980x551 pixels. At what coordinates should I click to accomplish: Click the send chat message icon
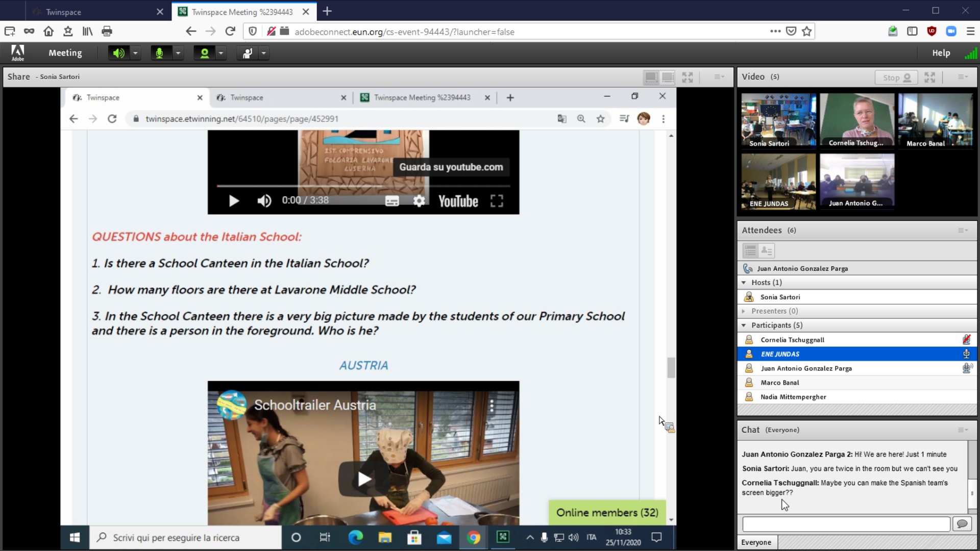click(962, 524)
